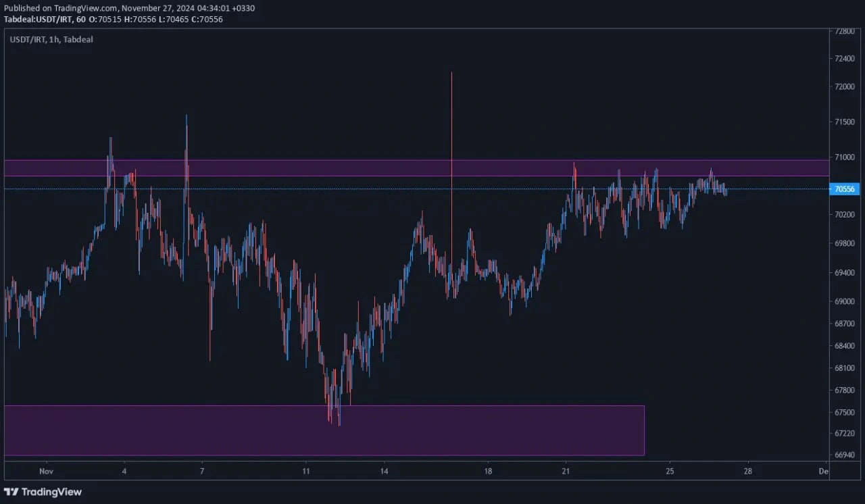The width and height of the screenshot is (865, 504).
Task: Click the 68100 price axis label
Action: [x=845, y=368]
